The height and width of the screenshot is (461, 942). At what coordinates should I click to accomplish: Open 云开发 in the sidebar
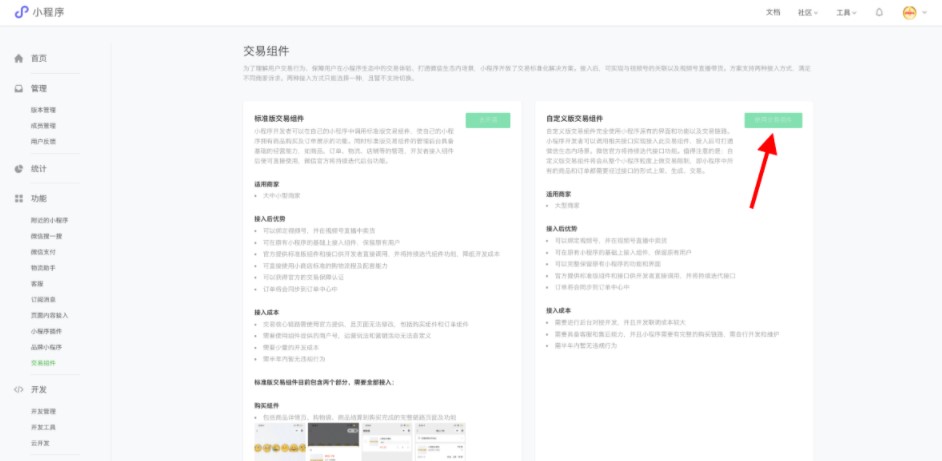point(40,443)
